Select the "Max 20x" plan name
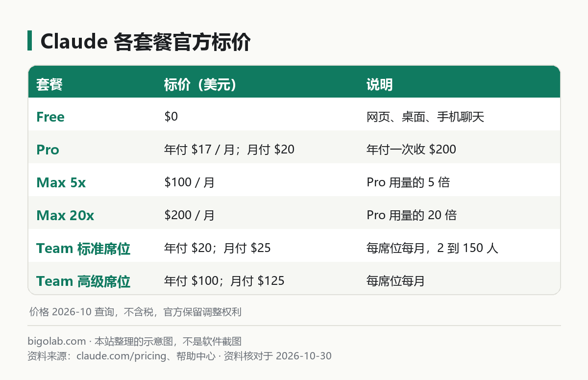This screenshot has height=380, width=588. 65,216
